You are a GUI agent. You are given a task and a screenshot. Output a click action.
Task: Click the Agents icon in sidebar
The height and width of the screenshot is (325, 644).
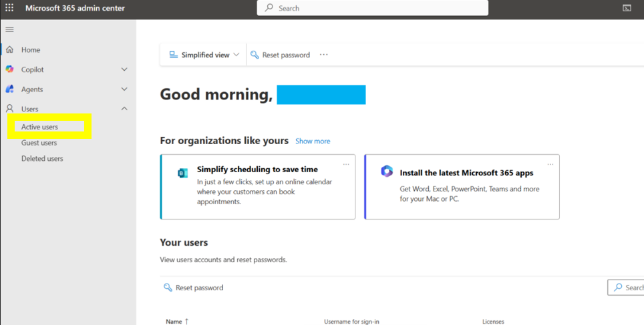(9, 89)
